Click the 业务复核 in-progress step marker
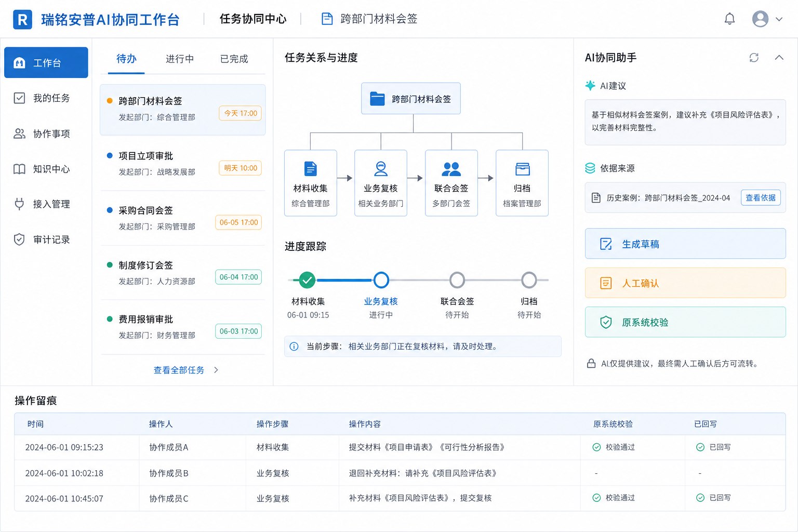 (381, 280)
